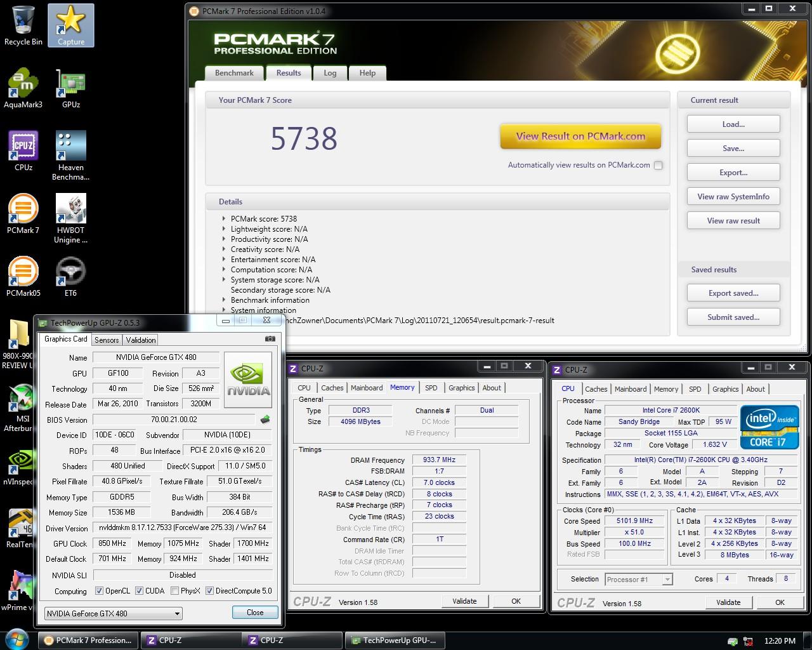The width and height of the screenshot is (812, 650).
Task: Expand the PCMark score: 5738 item
Action: pyautogui.click(x=224, y=219)
